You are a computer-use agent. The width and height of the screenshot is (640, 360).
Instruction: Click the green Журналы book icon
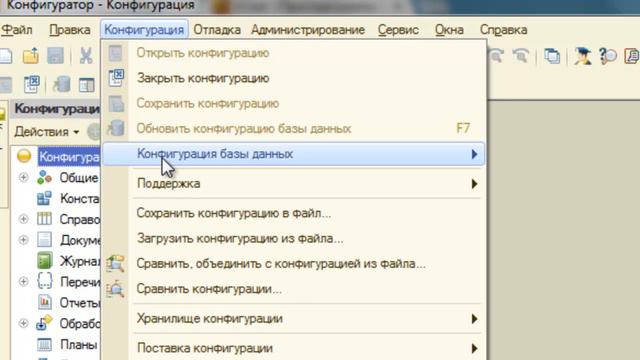(44, 261)
